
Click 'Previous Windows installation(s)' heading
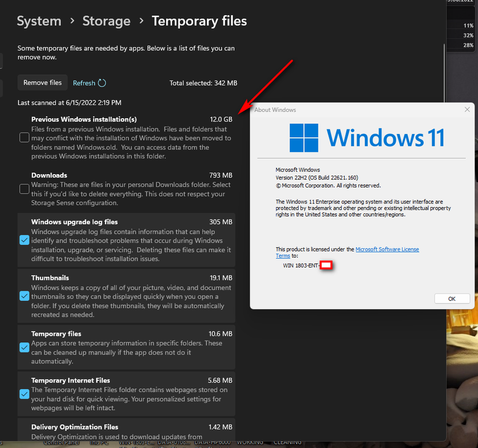[84, 119]
